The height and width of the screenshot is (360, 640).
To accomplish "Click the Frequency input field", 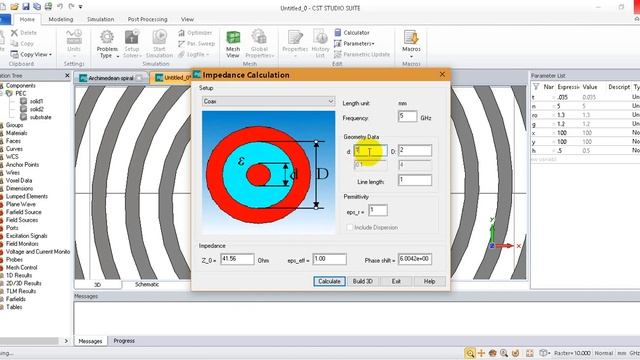I will tap(407, 117).
